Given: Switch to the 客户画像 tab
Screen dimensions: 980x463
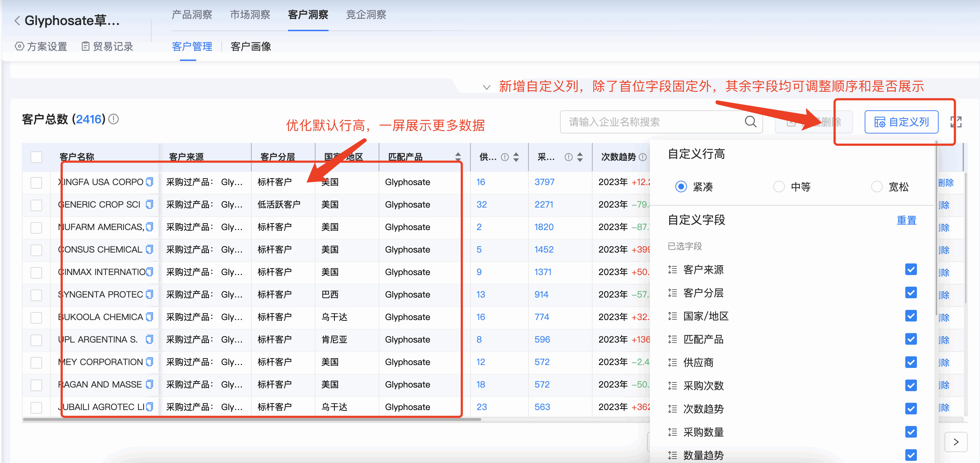Looking at the screenshot, I should [x=250, y=46].
